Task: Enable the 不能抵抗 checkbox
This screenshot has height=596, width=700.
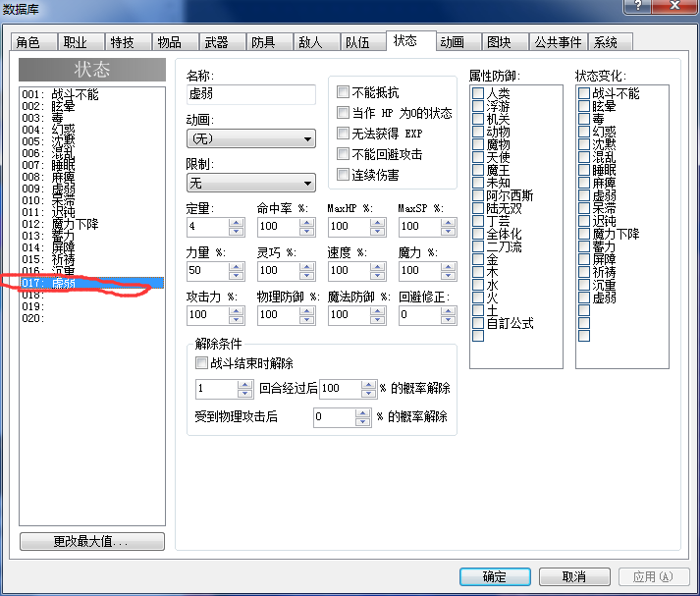Action: coord(343,92)
